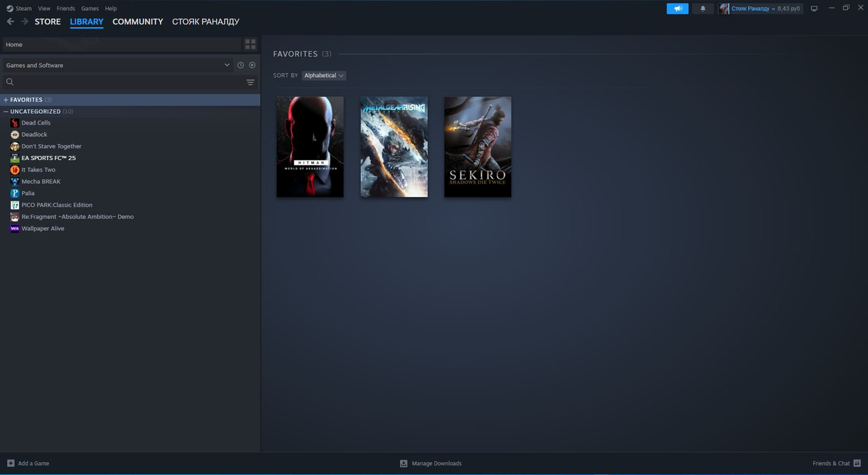The height and width of the screenshot is (475, 868).
Task: Click the Add a Game plus icon
Action: 10,463
